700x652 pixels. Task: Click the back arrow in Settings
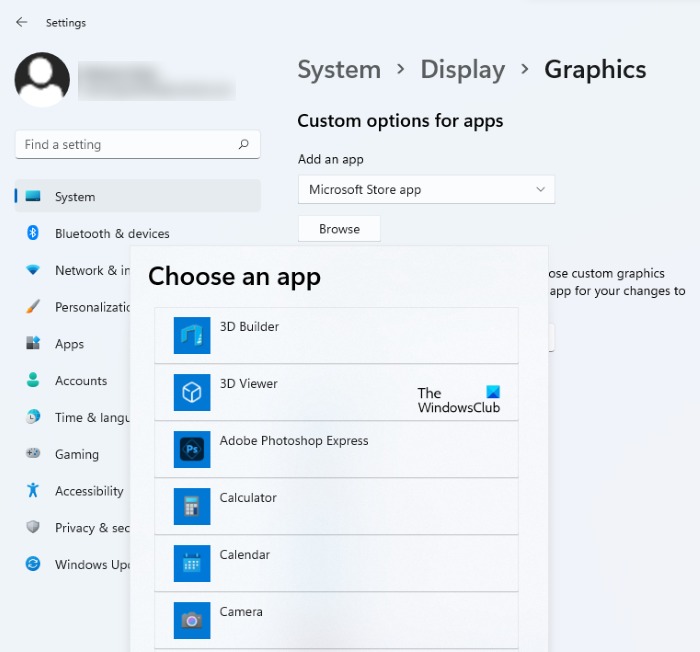22,22
